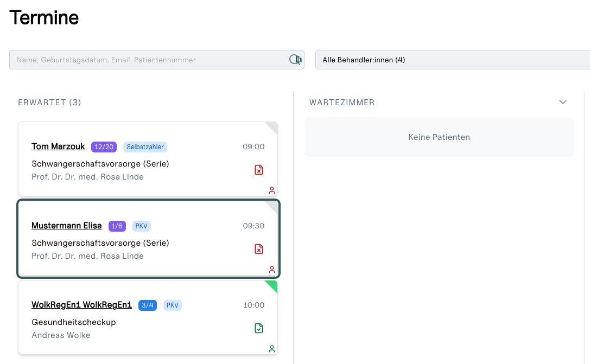The height and width of the screenshot is (364, 590).
Task: Click the Selbstzahler insurance tag
Action: pyautogui.click(x=145, y=147)
